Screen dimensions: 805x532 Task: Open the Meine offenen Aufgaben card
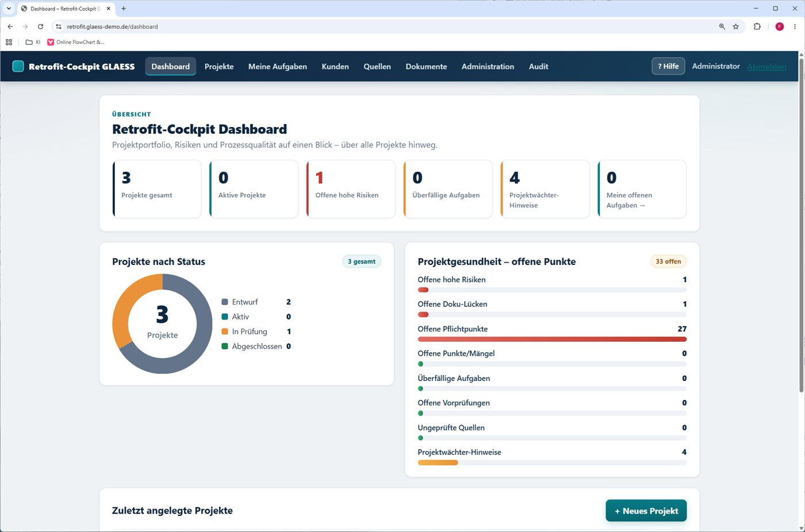point(642,189)
